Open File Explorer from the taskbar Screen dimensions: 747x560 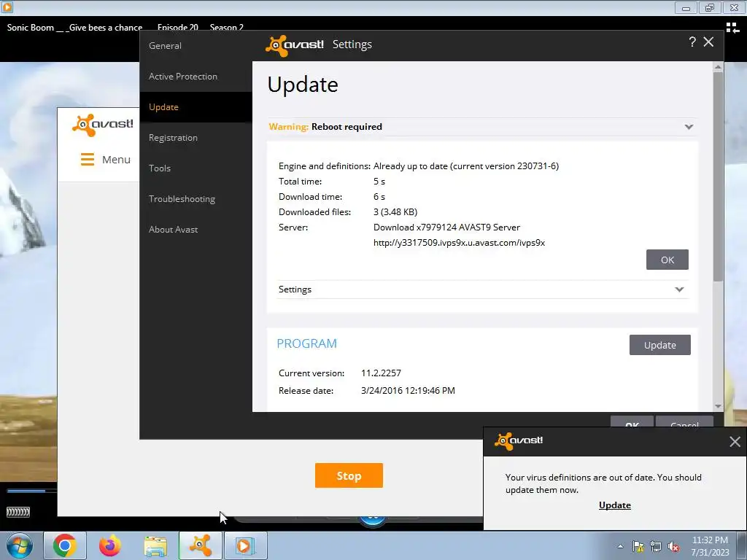point(155,545)
